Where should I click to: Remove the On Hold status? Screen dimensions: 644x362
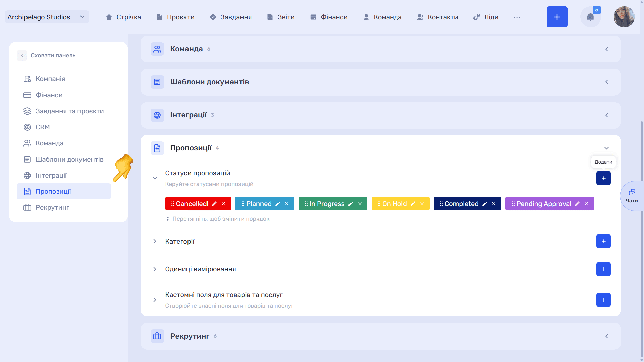click(422, 204)
